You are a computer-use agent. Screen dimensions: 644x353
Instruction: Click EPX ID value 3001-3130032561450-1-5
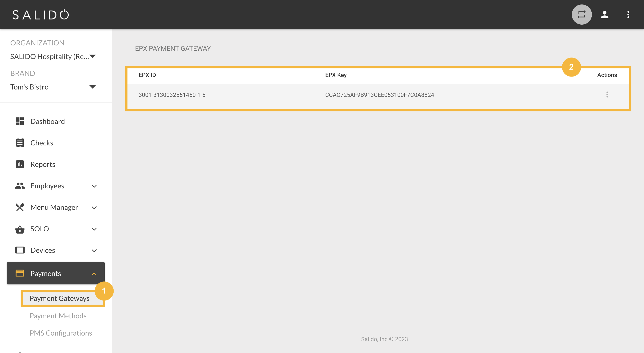[172, 95]
